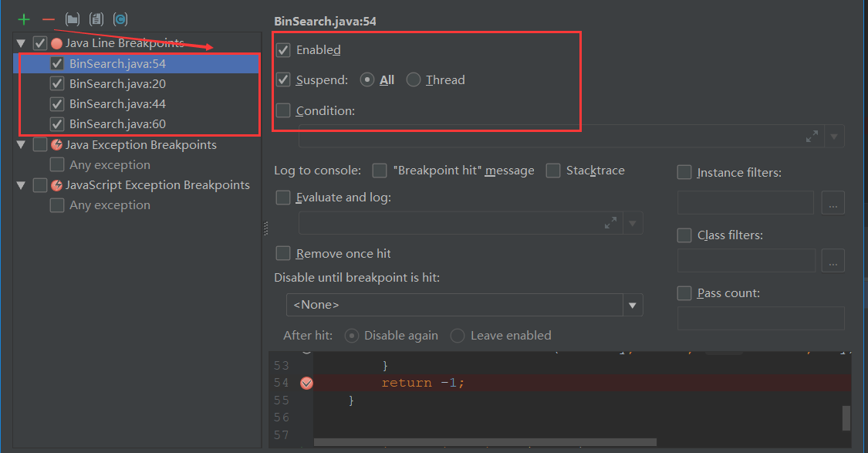Click the code preview horizontal scrollbar

[485, 442]
